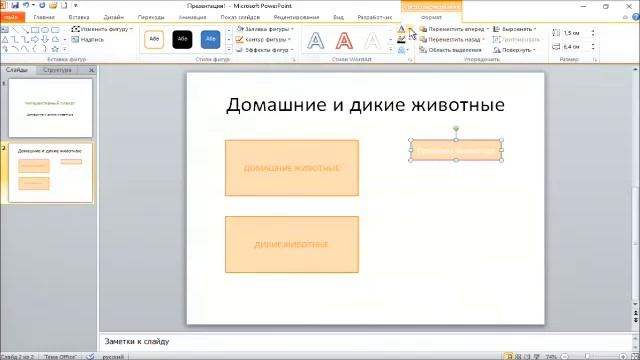Select the Rounded Rectangle shape in gallery

pos(55,30)
